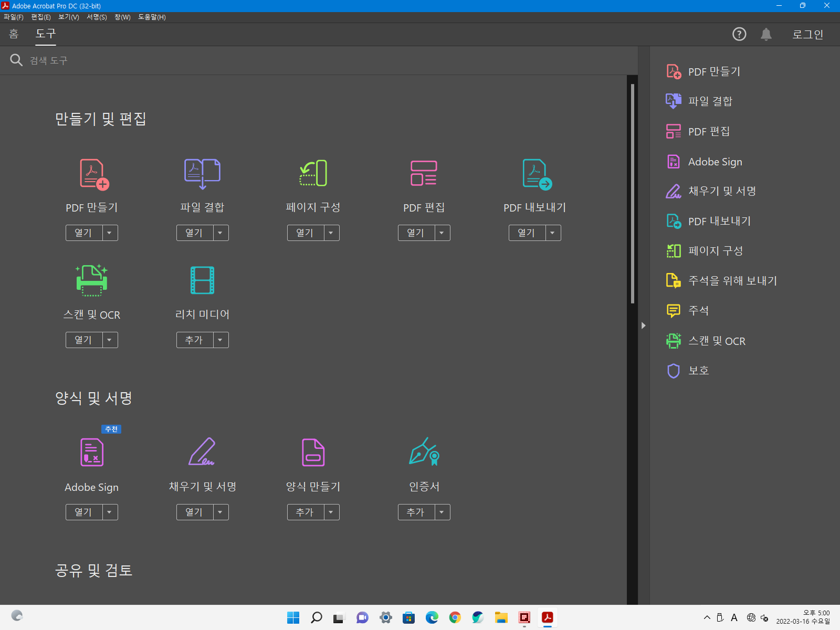Screen dimensions: 840x630
Task: Click the 양식 만들기 form icon
Action: [313, 452]
